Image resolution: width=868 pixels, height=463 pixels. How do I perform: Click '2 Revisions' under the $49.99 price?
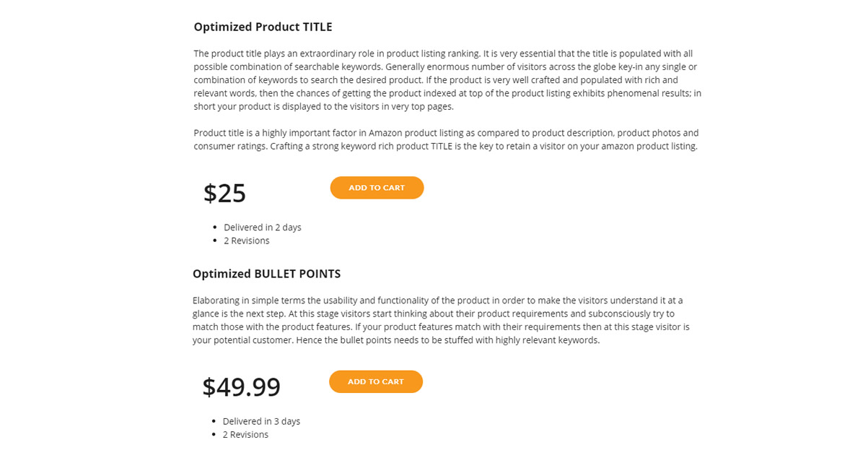(245, 435)
